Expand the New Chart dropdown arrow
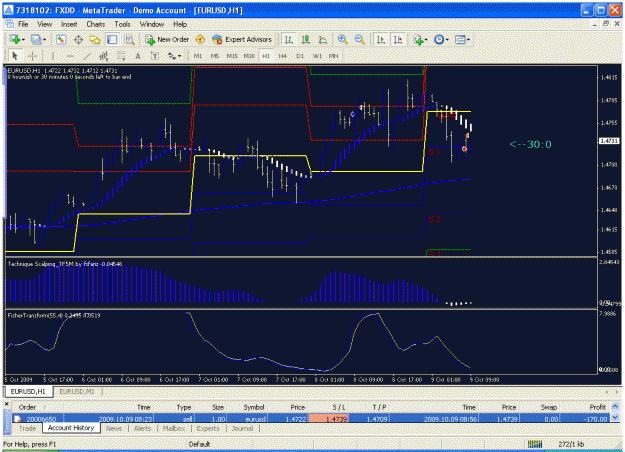This screenshot has height=452, width=625. pyautogui.click(x=23, y=39)
